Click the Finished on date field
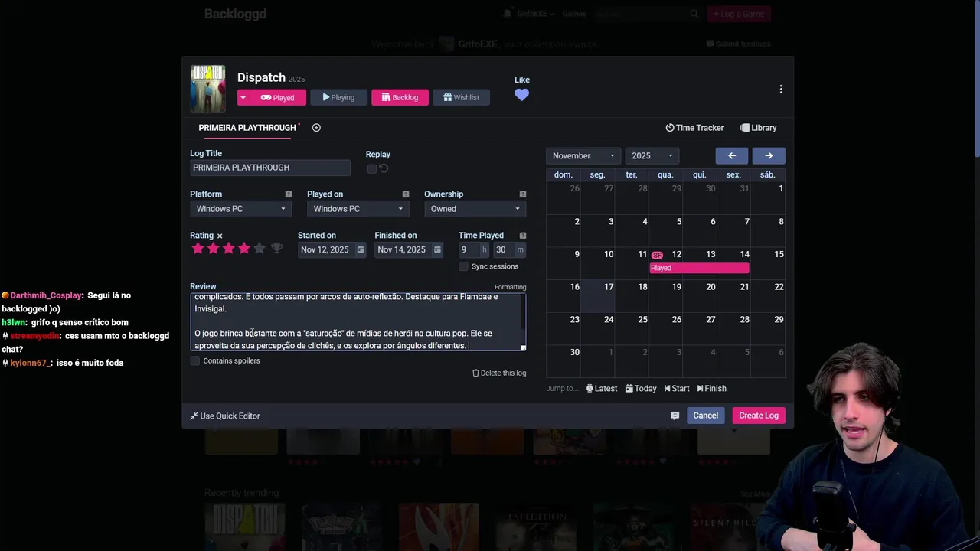 (403, 249)
